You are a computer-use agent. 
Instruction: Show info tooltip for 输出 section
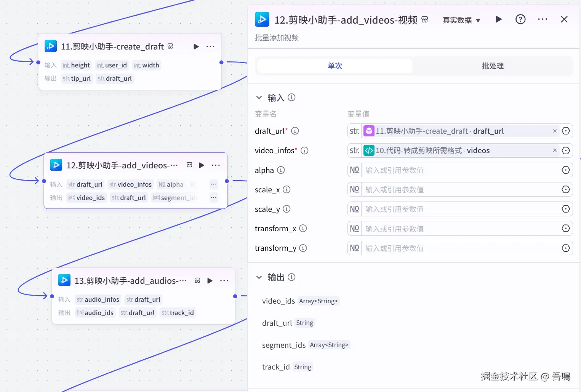(x=291, y=277)
